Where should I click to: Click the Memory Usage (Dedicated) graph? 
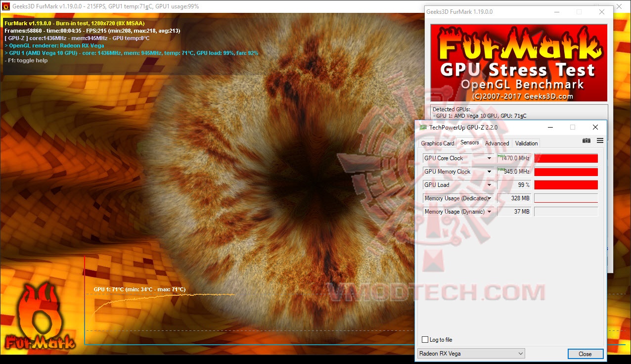pyautogui.click(x=566, y=198)
